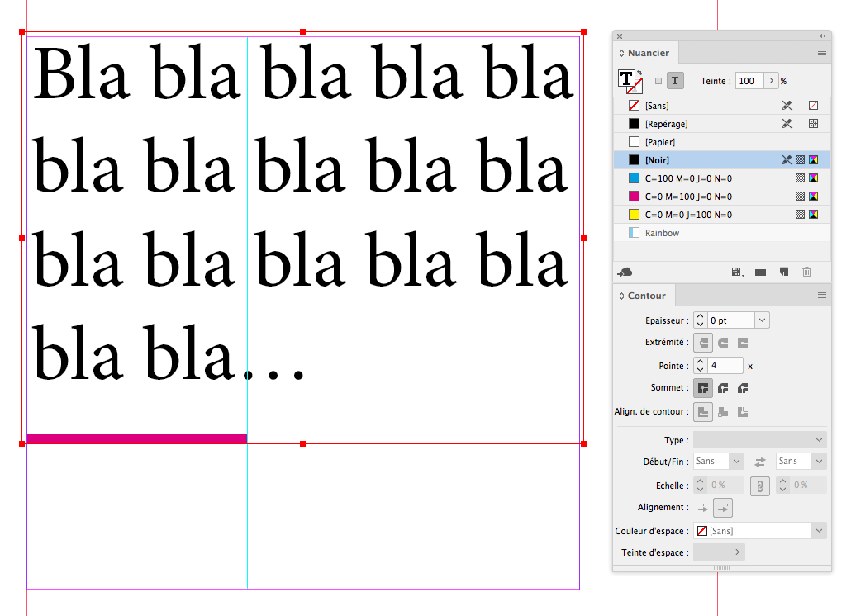Open the Epaisseur value dropdown

coord(762,320)
